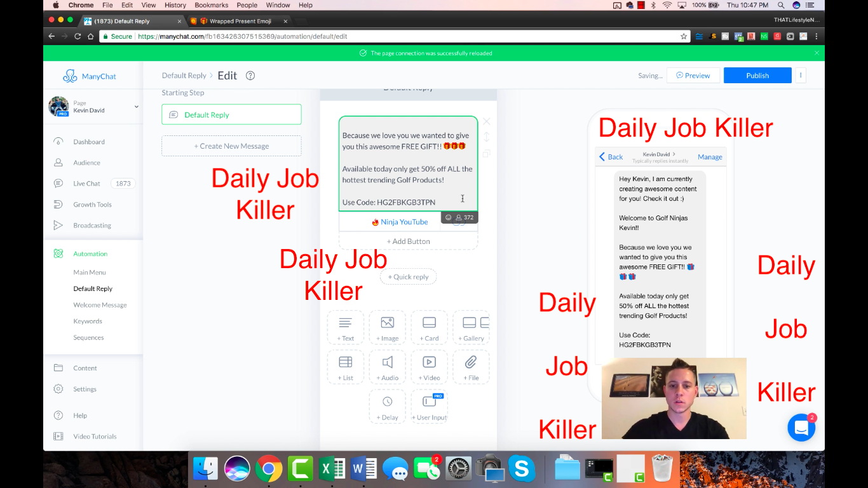Add a Gallery block
This screenshot has height=488, width=868.
471,328
